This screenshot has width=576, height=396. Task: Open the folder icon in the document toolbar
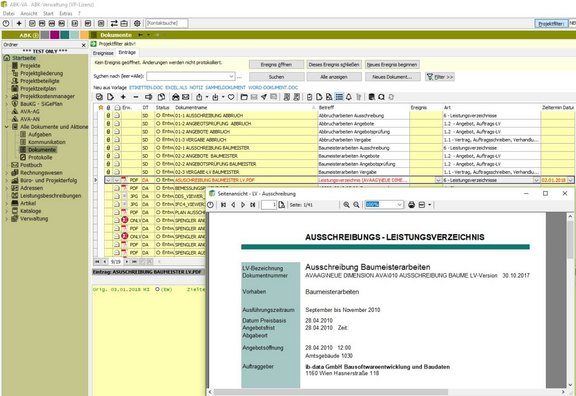tap(244, 97)
